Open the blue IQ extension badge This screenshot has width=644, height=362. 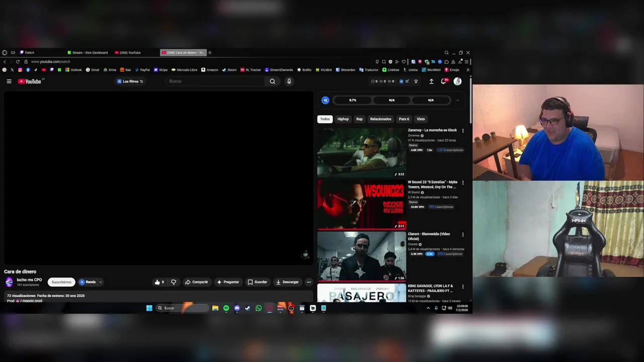(x=326, y=100)
